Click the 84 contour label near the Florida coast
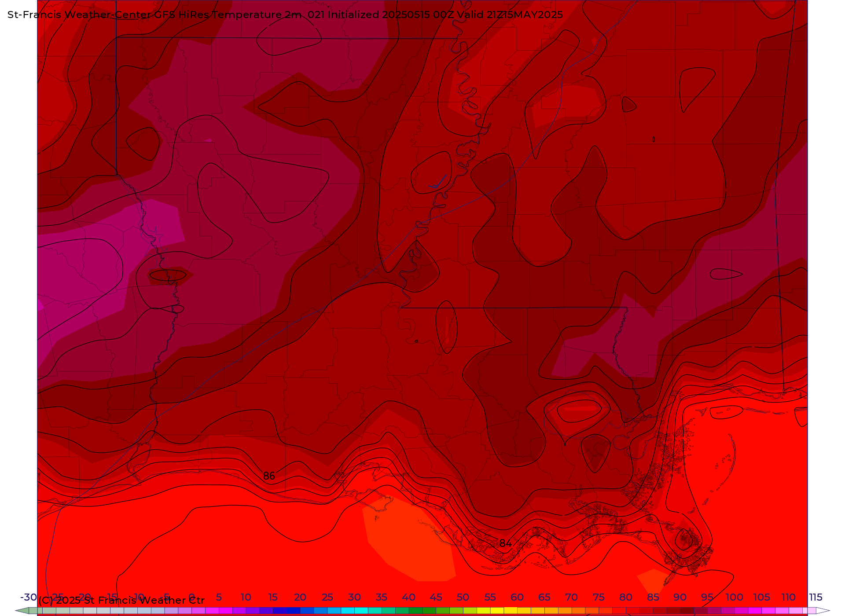This screenshot has width=845, height=616. 506,543
